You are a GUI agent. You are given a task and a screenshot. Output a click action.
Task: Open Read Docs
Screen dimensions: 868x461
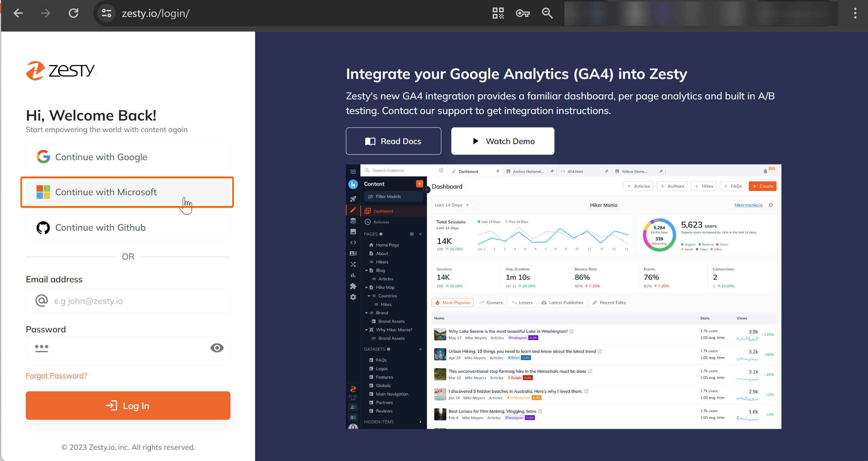(394, 141)
